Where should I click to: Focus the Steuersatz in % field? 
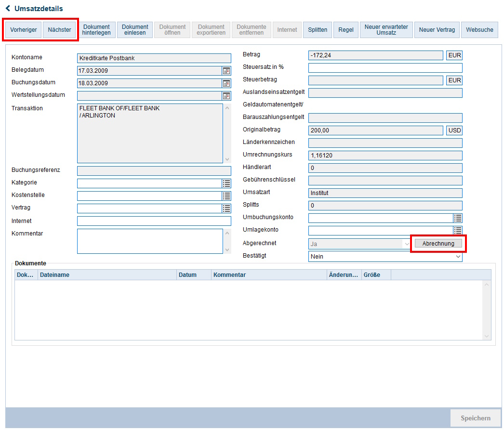coord(385,68)
